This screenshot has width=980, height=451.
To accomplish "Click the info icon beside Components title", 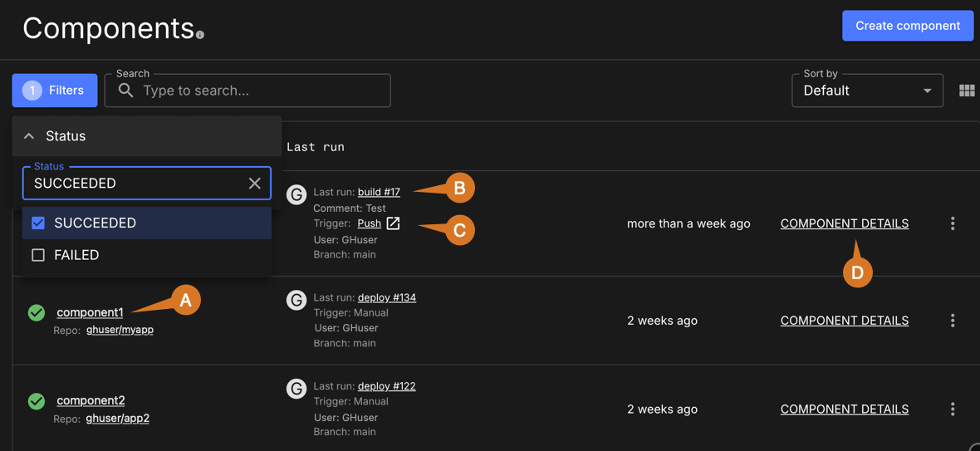I will (200, 36).
